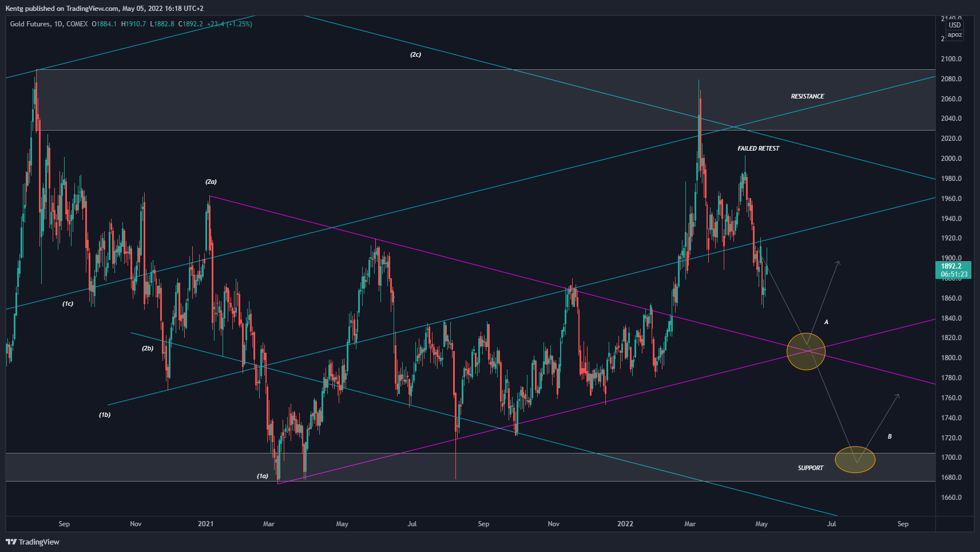Click the TradingView logo at bottom
This screenshot has height=552, width=980.
[33, 542]
